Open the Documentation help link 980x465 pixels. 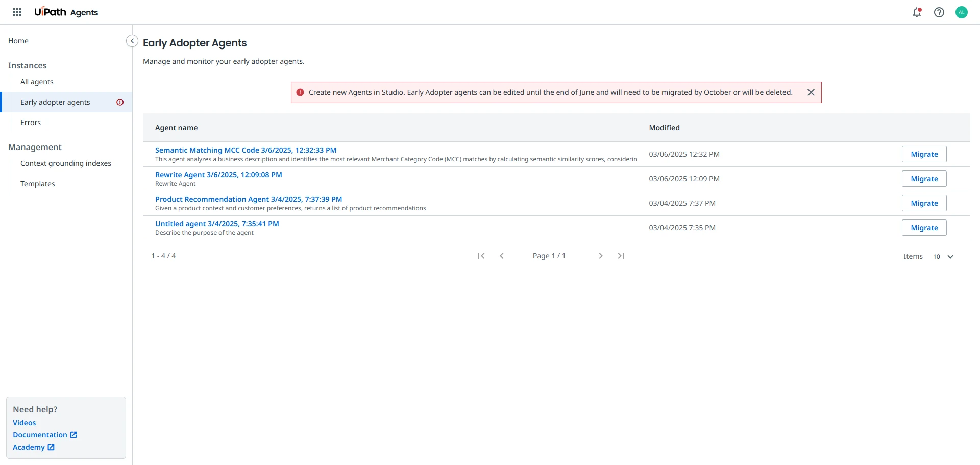(40, 435)
